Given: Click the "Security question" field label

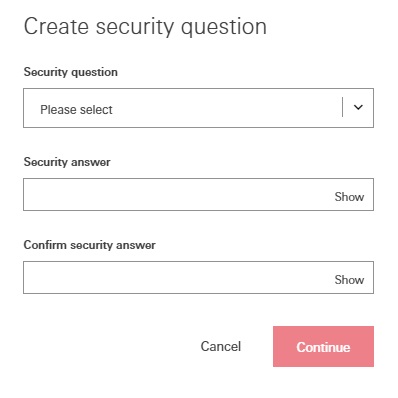Looking at the screenshot, I should [x=71, y=72].
